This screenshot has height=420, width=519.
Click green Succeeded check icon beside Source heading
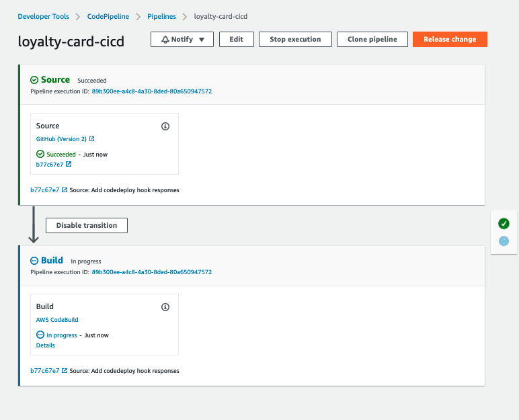(34, 80)
